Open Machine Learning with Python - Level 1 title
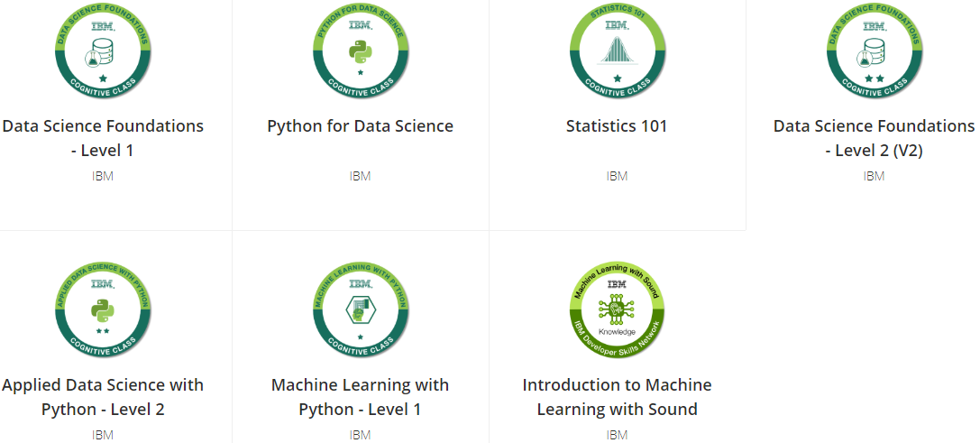 [x=360, y=397]
